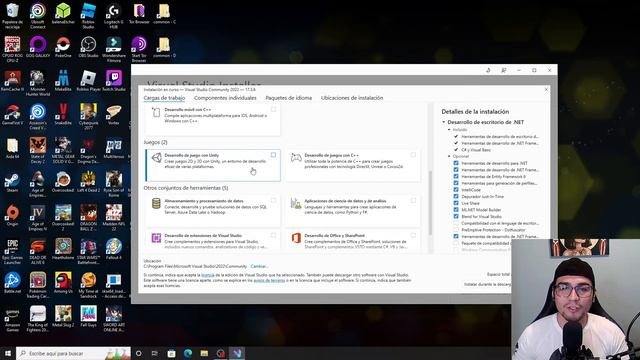Open File Explorer from taskbar
Image resolution: width=640 pixels, height=360 pixels.
[204, 353]
